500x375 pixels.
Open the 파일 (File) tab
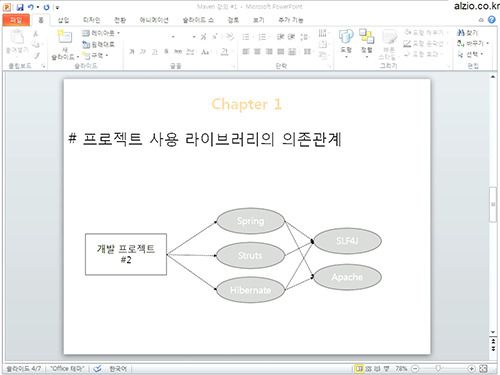(x=16, y=20)
